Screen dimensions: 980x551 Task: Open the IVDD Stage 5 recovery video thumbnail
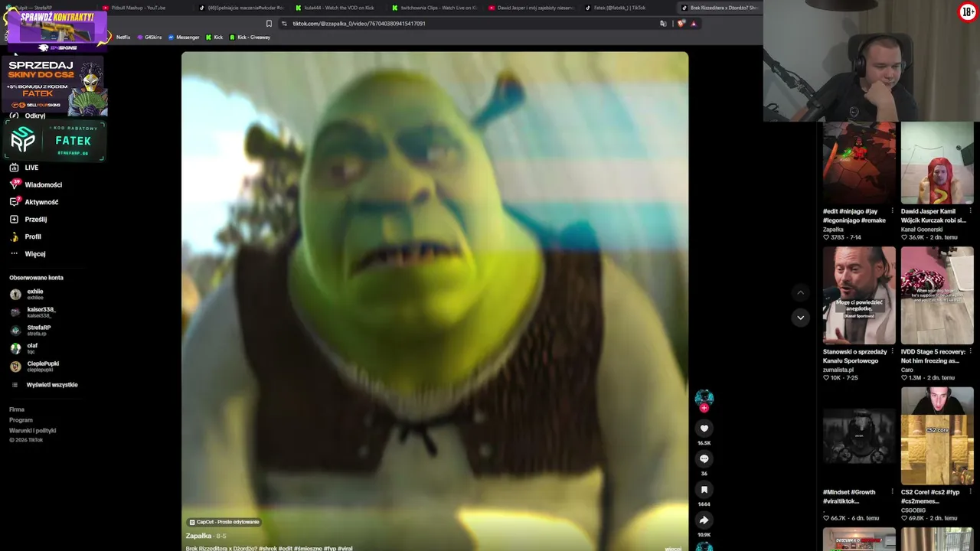pyautogui.click(x=937, y=295)
